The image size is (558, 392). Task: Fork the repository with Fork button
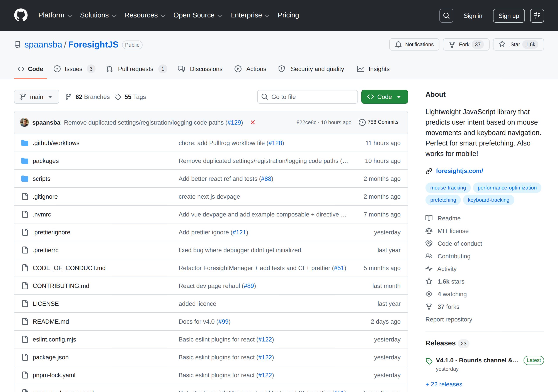point(466,44)
